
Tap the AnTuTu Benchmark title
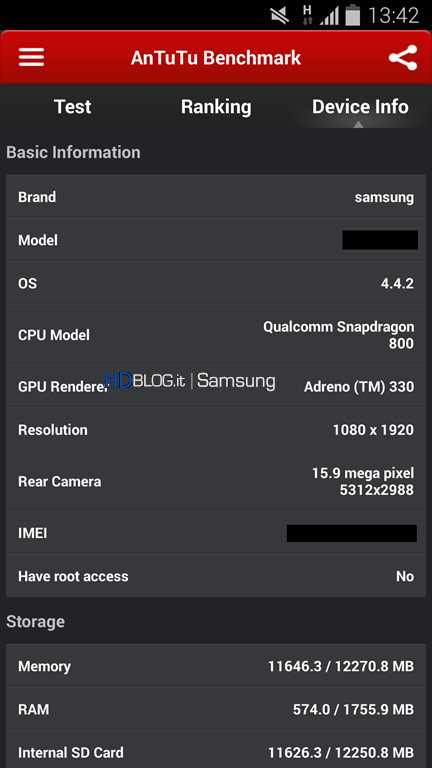click(x=216, y=58)
